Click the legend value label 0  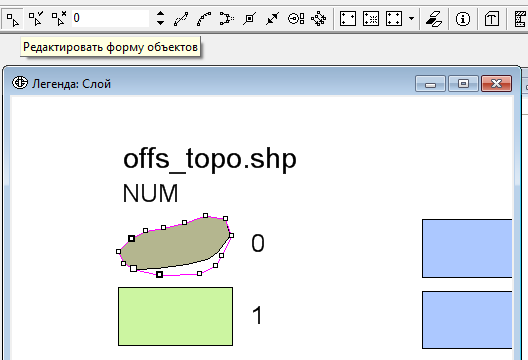tap(258, 243)
